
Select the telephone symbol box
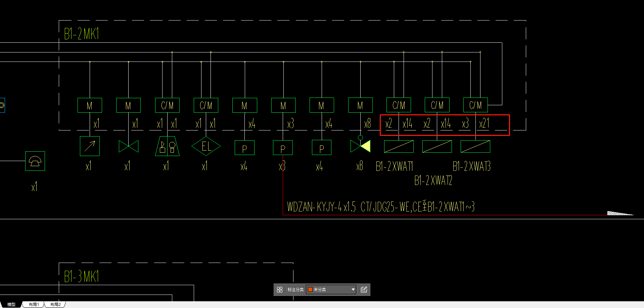35,161
